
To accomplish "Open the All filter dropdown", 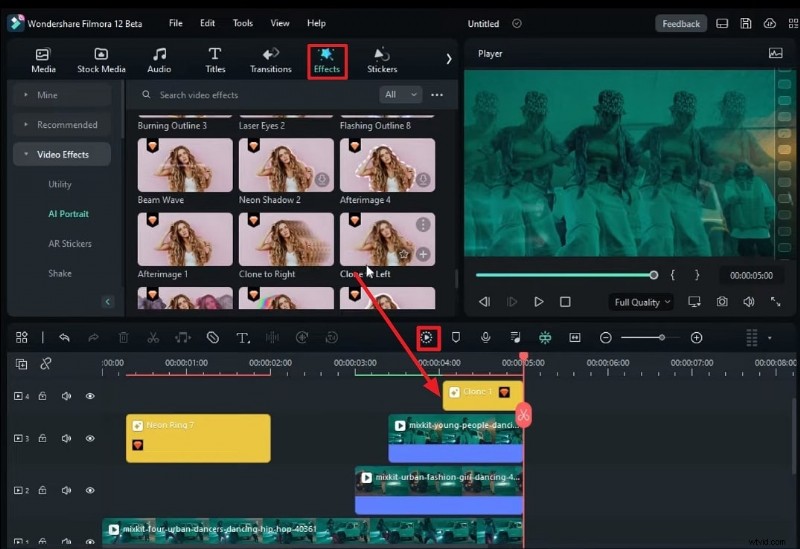I will click(401, 95).
